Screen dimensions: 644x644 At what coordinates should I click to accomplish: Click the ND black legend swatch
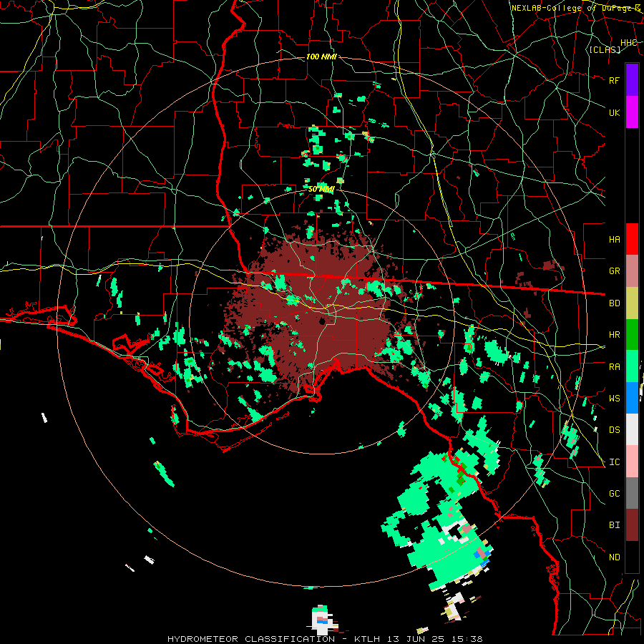[632, 557]
